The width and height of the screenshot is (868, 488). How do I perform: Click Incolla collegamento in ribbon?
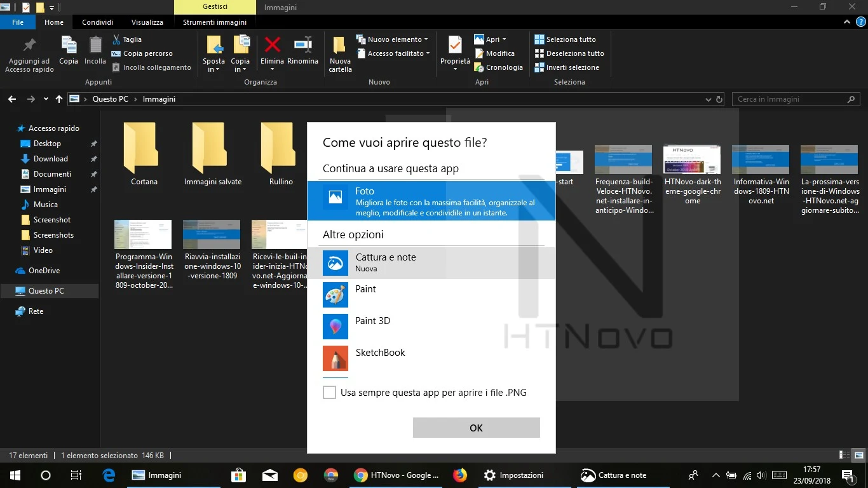tap(151, 67)
